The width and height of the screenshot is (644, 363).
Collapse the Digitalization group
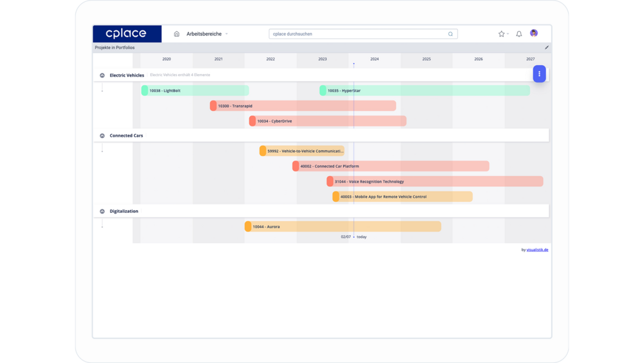102,211
